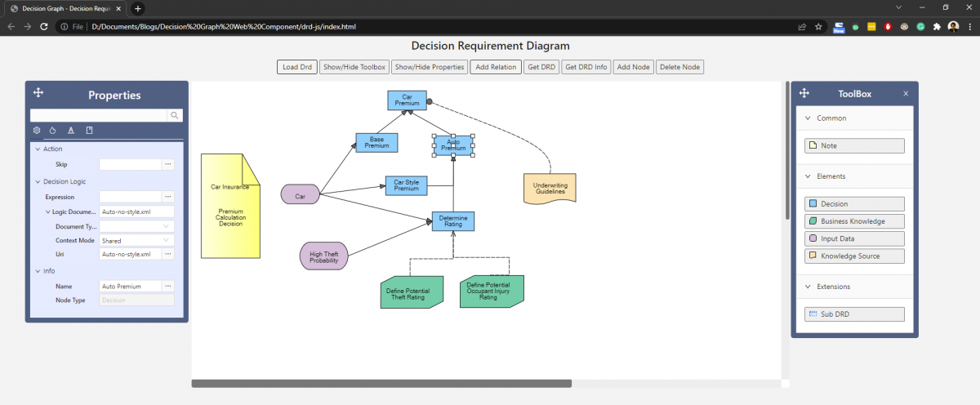Select the Define Potential Theft Rating node

coord(412,292)
